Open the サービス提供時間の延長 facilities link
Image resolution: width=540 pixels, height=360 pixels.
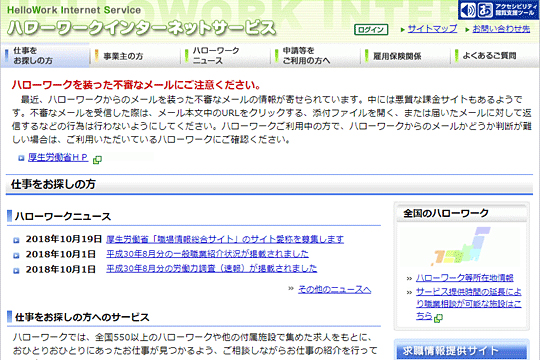point(468,304)
